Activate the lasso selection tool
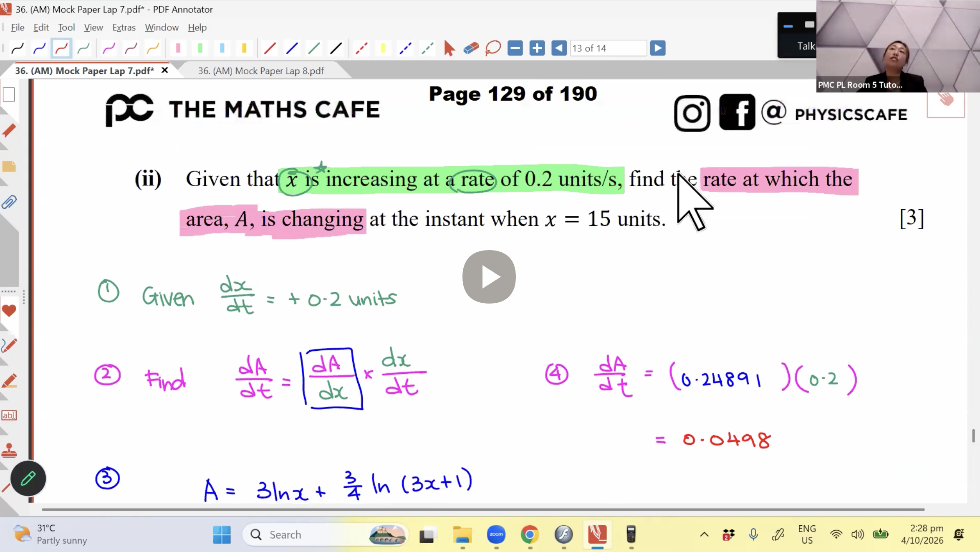Screen dimensions: 980x552 [493, 48]
